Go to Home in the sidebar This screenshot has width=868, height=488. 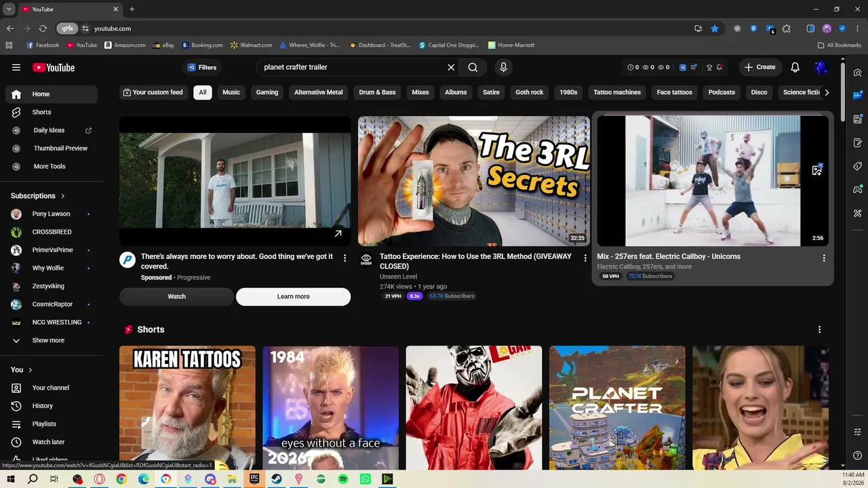(52, 94)
